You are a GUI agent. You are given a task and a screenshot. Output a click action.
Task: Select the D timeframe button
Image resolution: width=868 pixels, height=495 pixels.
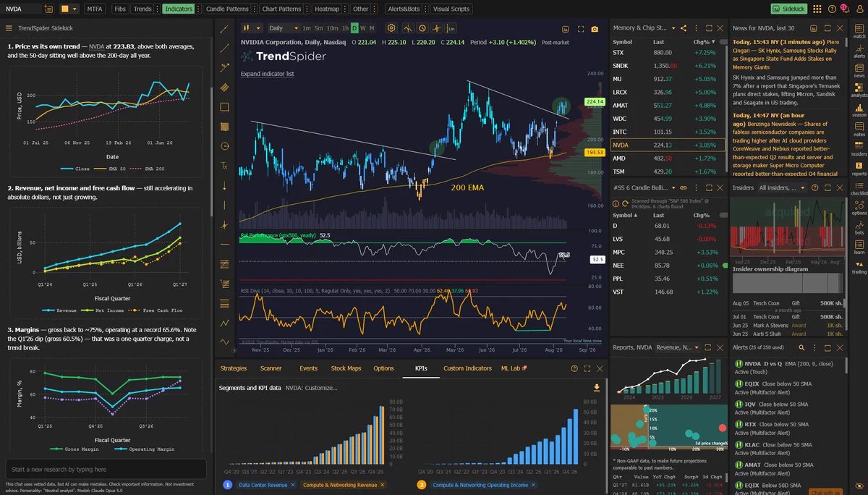click(354, 28)
